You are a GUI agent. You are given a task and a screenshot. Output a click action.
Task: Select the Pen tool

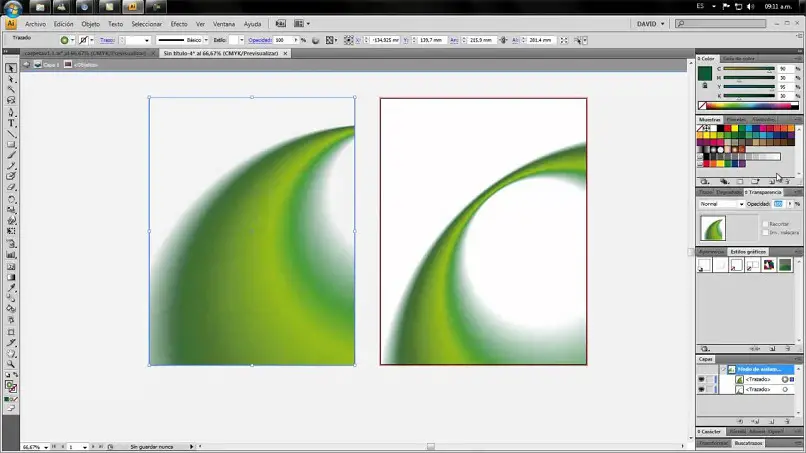pos(11,112)
